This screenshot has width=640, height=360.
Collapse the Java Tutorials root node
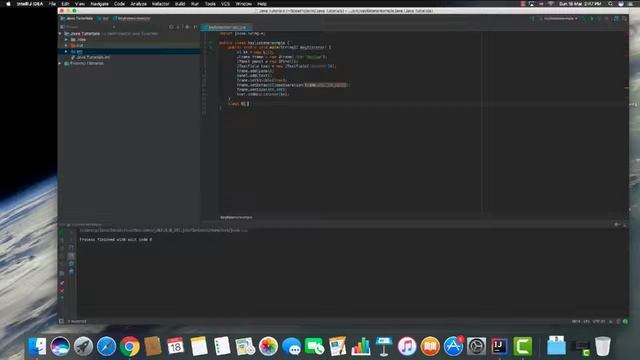coord(60,33)
